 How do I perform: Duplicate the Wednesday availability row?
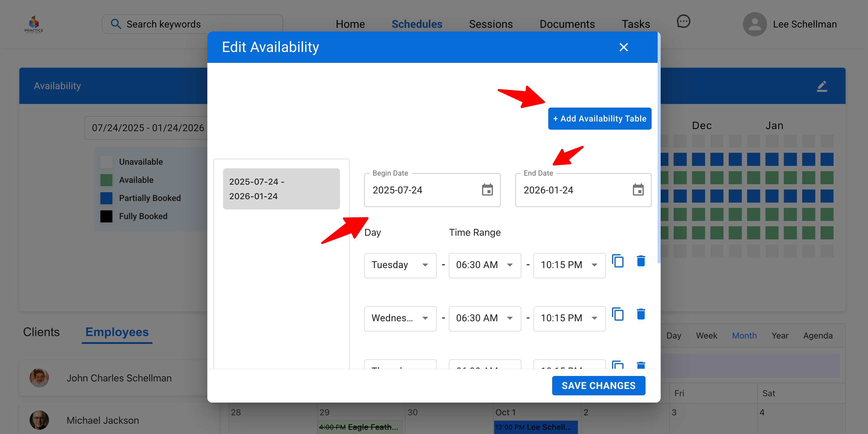(x=618, y=314)
